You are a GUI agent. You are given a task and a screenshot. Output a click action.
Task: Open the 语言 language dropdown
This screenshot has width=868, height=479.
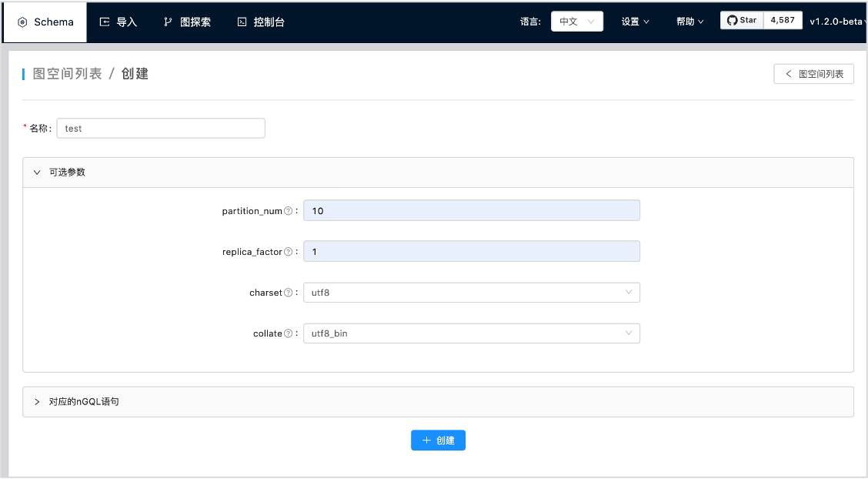[x=576, y=22]
